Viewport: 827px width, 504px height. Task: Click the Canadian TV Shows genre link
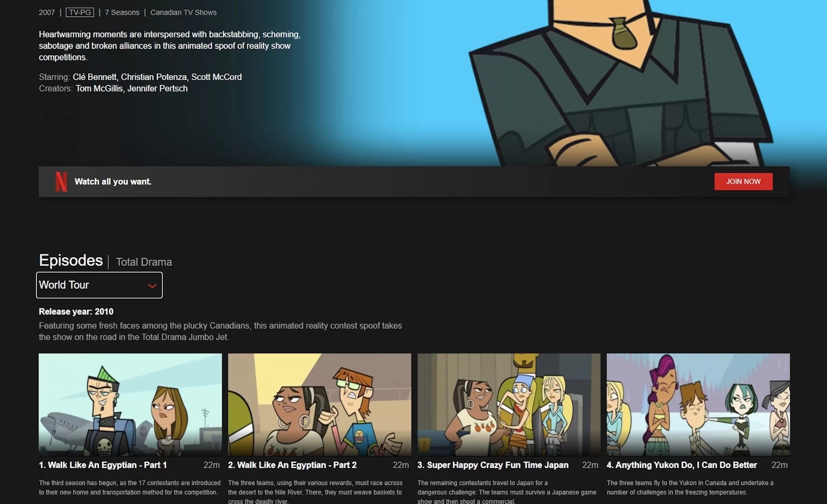click(x=184, y=12)
